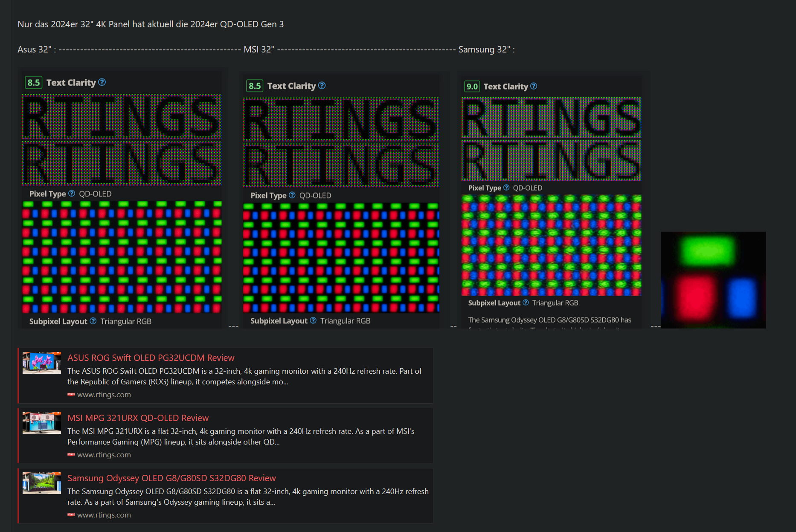Open Subpixel Layout help for MSI panel
The width and height of the screenshot is (796, 532).
click(313, 321)
